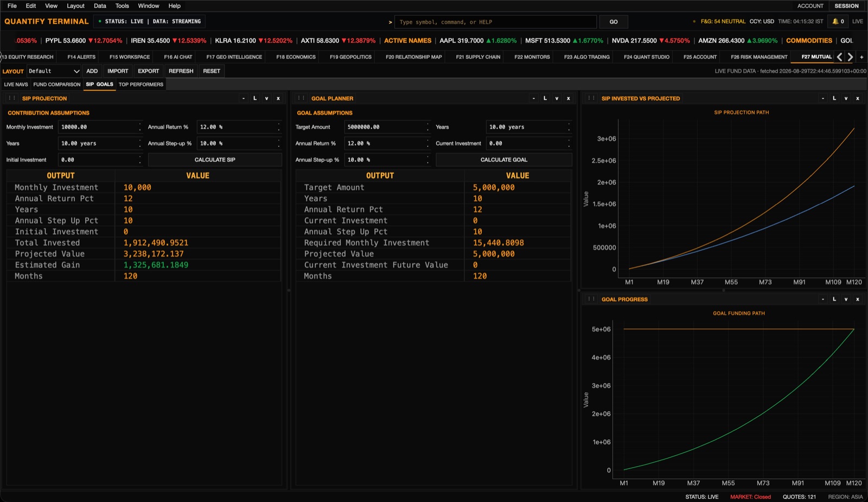Viewport: 868px width, 502px height.
Task: Click the F&G: 54 NEUTRAL indicator
Action: [723, 22]
